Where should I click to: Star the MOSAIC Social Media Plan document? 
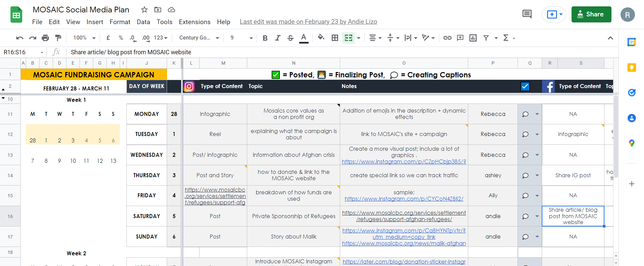coord(144,10)
